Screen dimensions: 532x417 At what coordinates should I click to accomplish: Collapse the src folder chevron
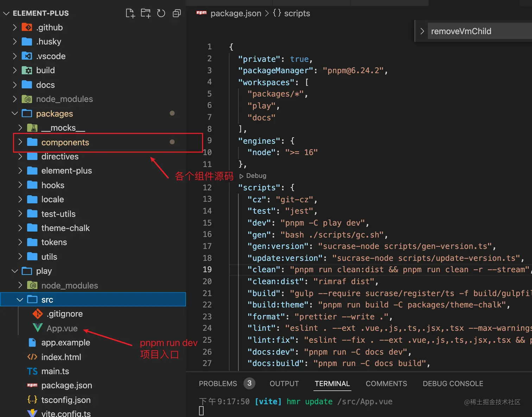click(20, 299)
